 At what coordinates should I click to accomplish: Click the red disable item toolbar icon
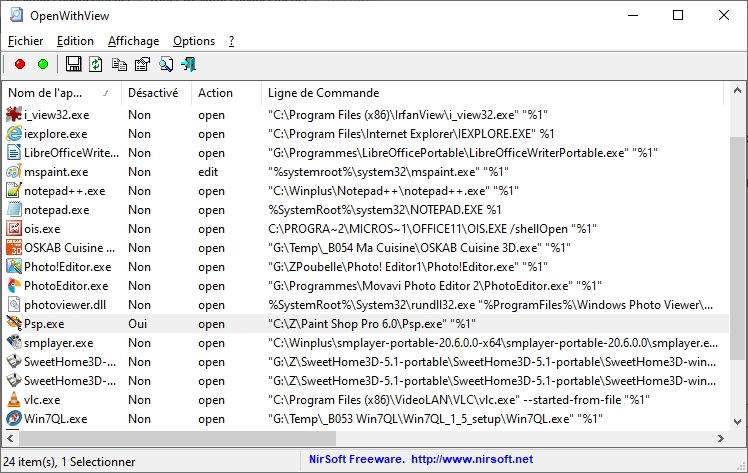pyautogui.click(x=20, y=64)
